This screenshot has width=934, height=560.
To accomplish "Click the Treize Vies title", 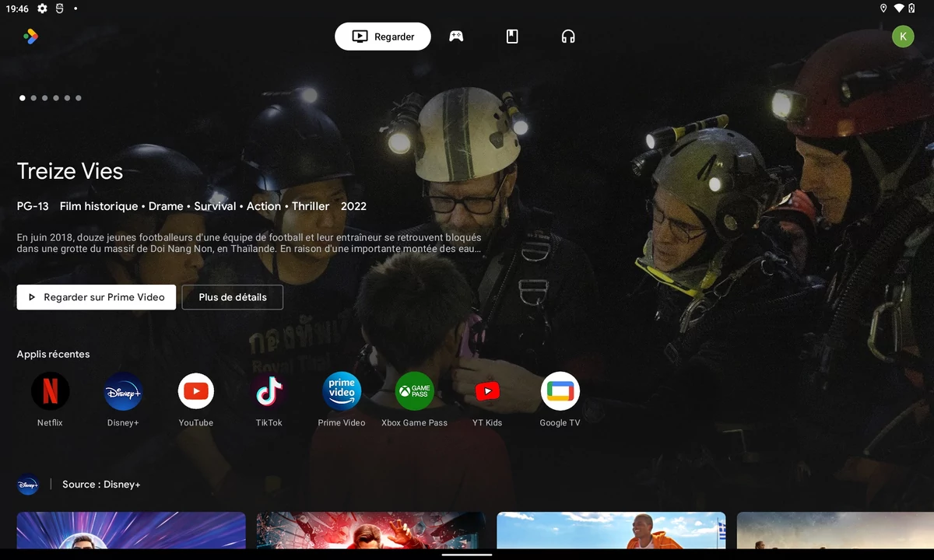I will tap(70, 171).
